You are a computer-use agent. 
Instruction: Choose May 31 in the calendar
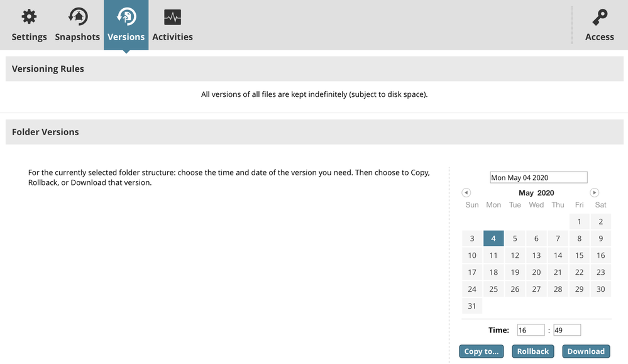pyautogui.click(x=472, y=306)
